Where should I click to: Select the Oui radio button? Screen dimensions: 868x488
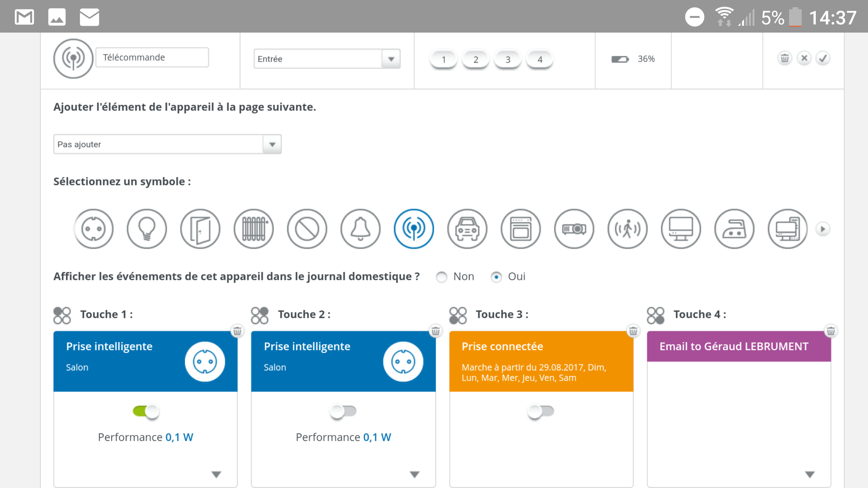(x=496, y=277)
